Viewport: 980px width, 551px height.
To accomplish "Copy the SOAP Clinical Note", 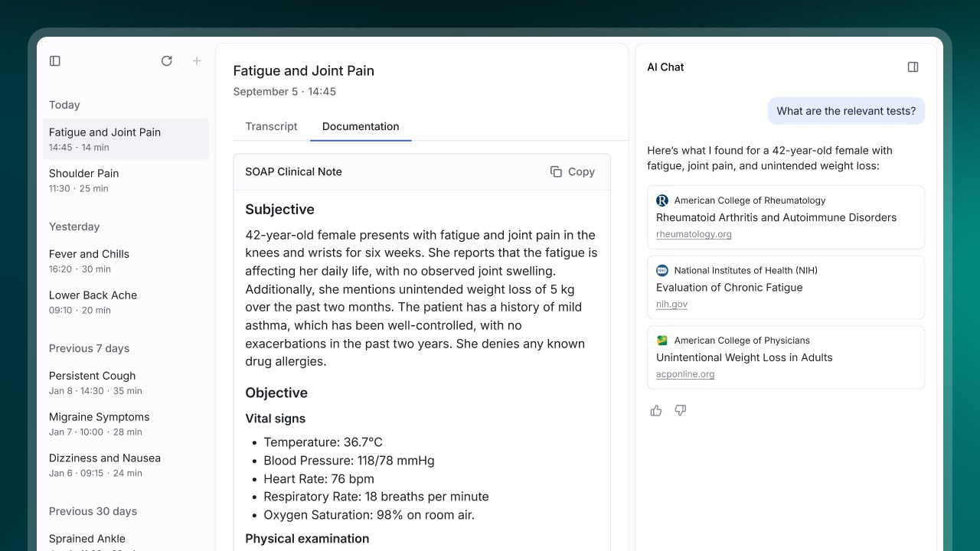I will click(573, 172).
